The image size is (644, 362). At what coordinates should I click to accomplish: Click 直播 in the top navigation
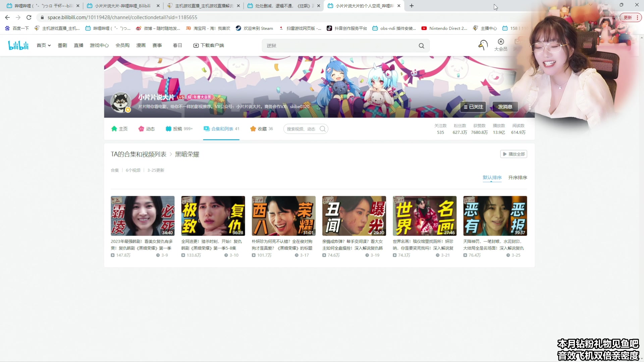coord(78,45)
